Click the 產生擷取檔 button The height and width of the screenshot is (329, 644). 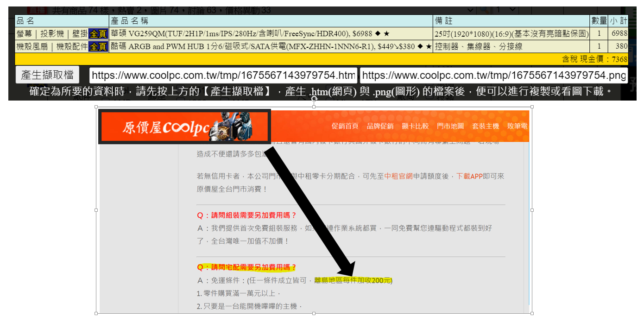[x=47, y=75]
